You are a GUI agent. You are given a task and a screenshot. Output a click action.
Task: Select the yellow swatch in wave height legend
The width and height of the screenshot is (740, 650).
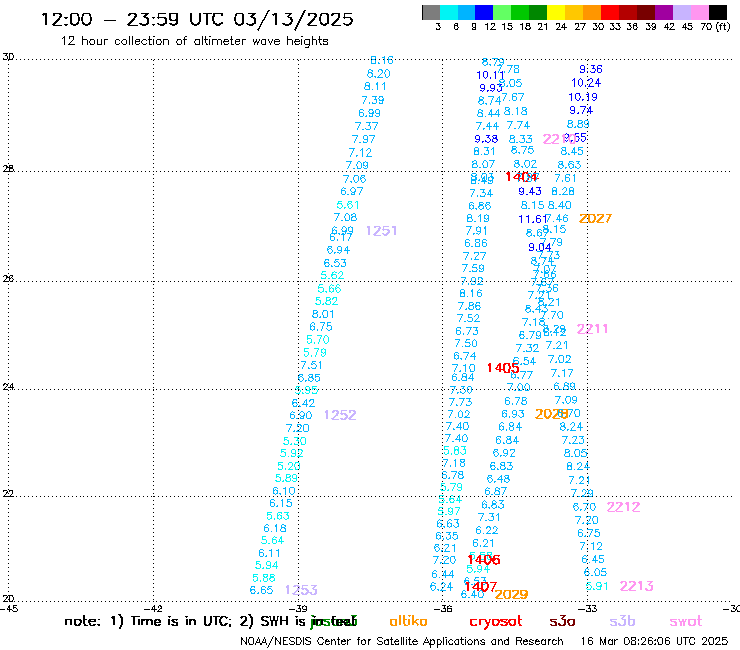coord(556,12)
